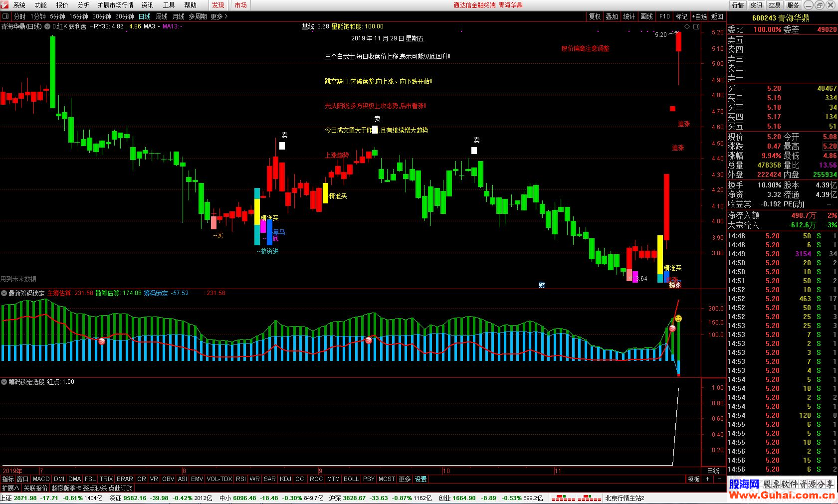The height and width of the screenshot is (504, 838).
Task: Open the 设置 indicator settings
Action: tap(421, 479)
